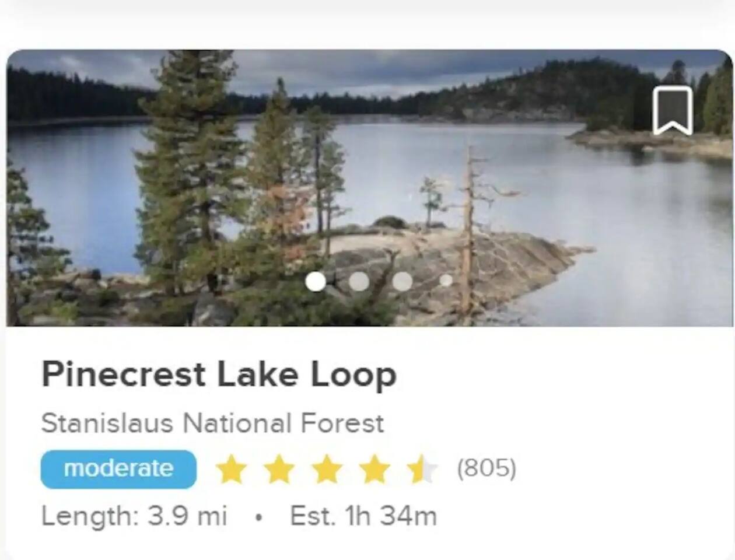Show the first photo via carousel dot
This screenshot has width=735, height=560.
pos(316,281)
